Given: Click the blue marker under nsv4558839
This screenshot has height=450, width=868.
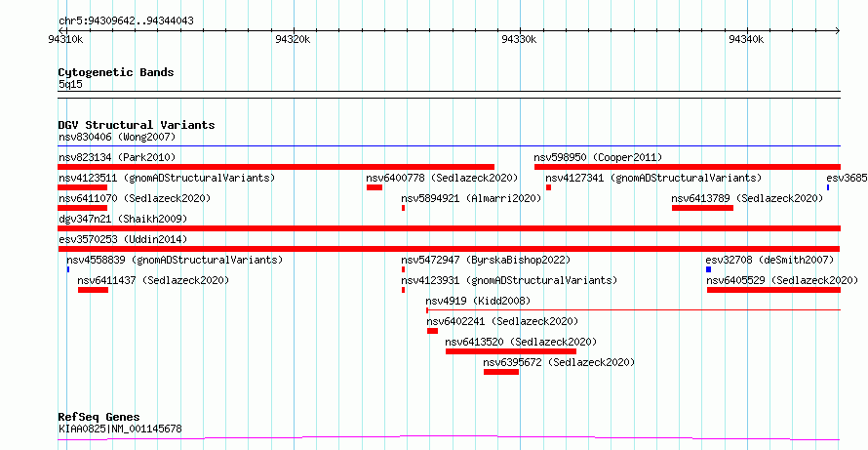Looking at the screenshot, I should [68, 269].
